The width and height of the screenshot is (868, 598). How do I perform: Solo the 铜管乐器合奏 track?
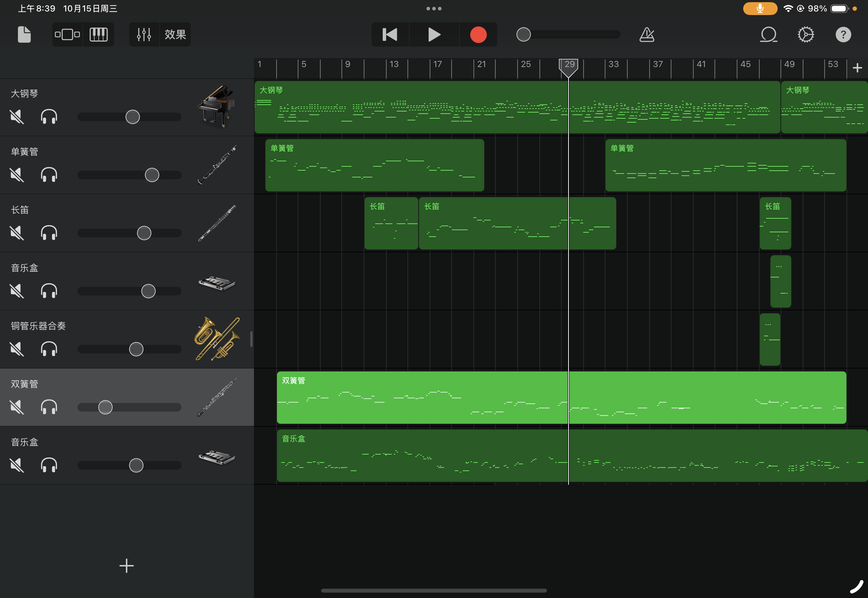click(x=49, y=349)
